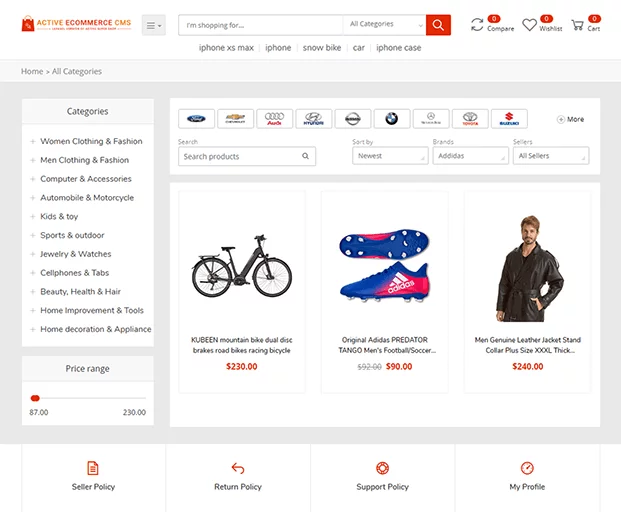Open the All Categories search dropdown
621x512 pixels.
pyautogui.click(x=383, y=25)
